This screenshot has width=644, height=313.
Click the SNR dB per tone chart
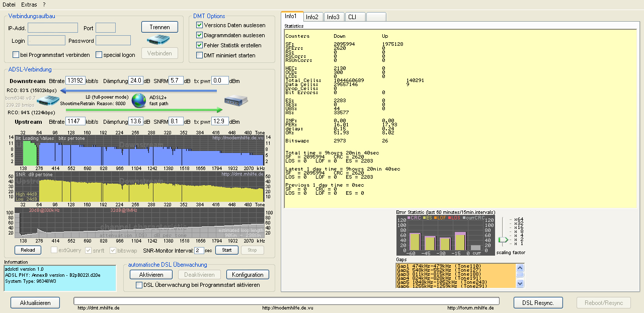(139, 186)
